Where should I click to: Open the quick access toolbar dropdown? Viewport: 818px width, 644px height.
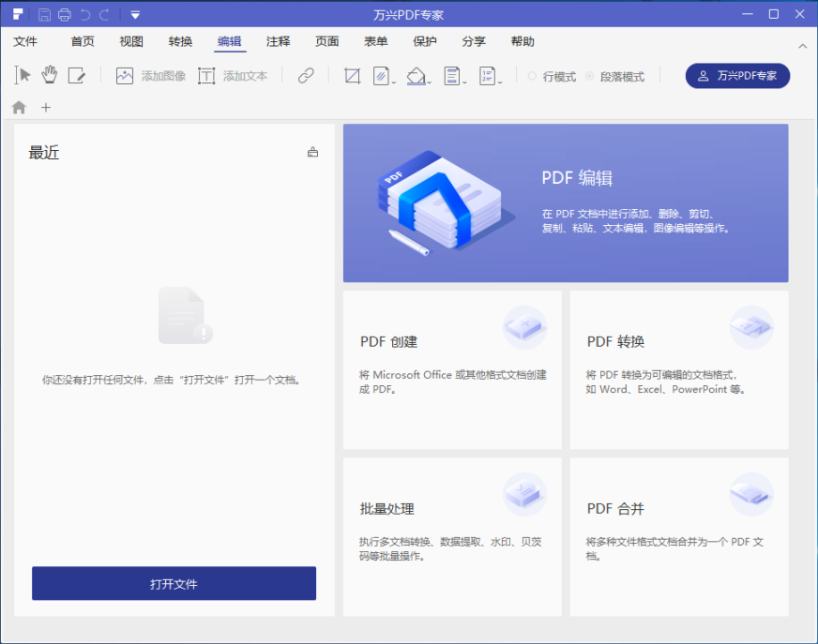tap(134, 14)
